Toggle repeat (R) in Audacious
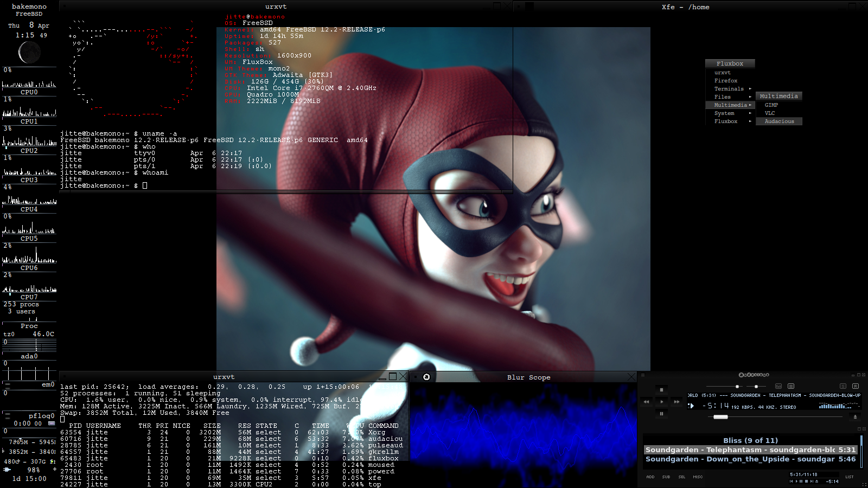 point(856,386)
